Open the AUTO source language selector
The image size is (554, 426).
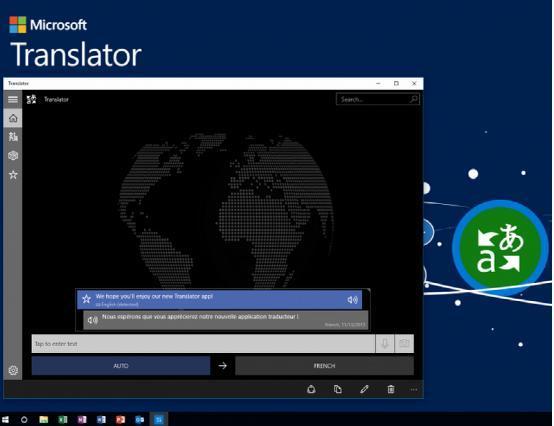click(121, 366)
